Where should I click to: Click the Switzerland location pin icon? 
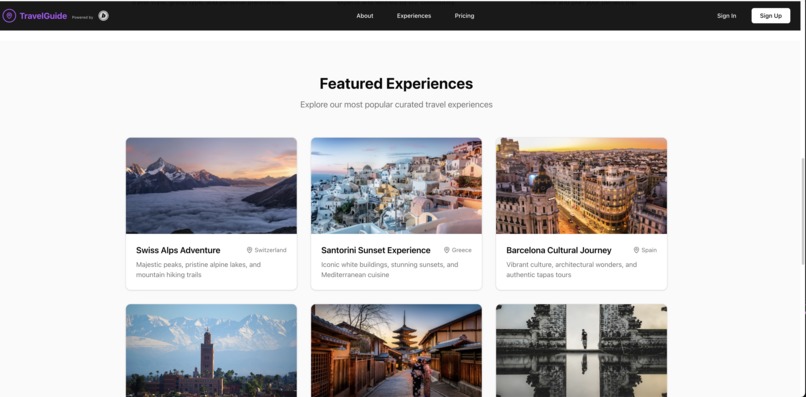(x=249, y=250)
